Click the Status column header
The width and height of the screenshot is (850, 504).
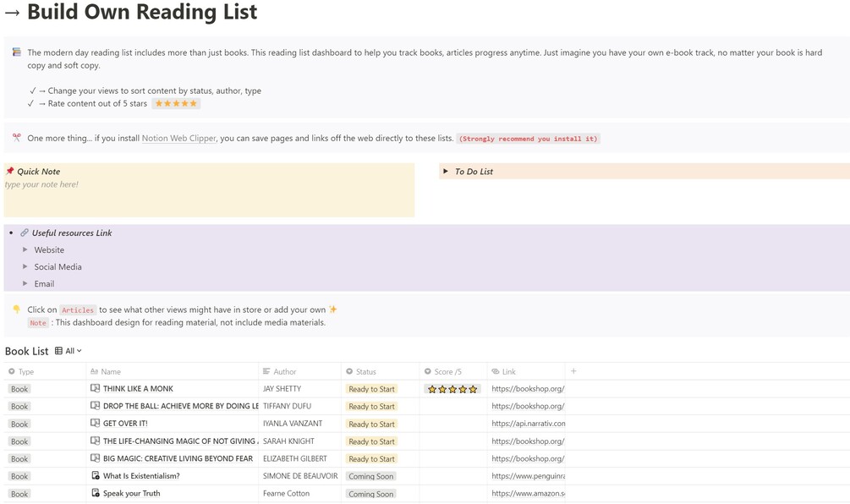(365, 371)
